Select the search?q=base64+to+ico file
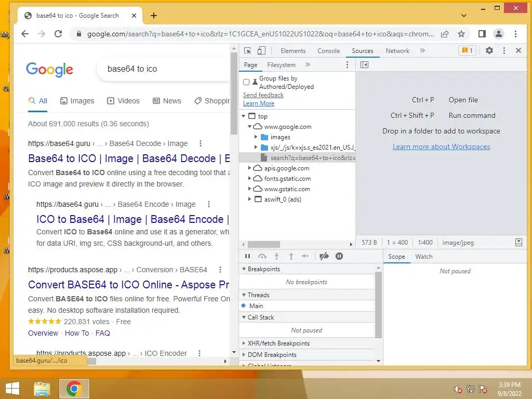 (x=298, y=158)
